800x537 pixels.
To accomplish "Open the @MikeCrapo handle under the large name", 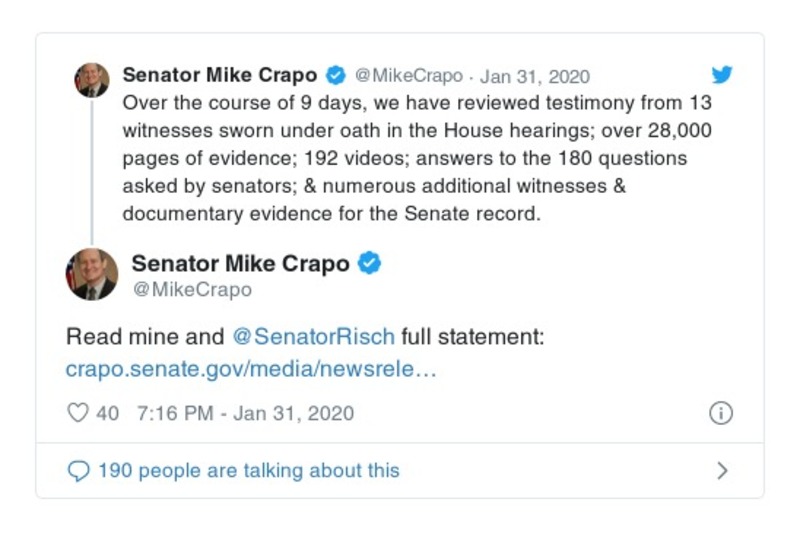I will point(192,290).
